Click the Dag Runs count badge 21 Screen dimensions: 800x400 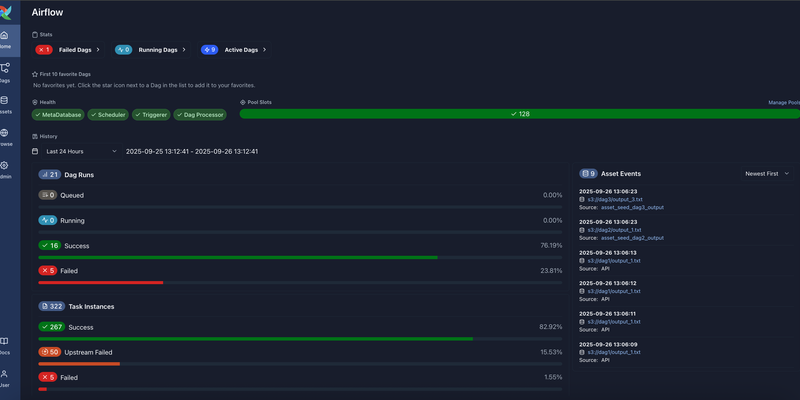[49, 174]
